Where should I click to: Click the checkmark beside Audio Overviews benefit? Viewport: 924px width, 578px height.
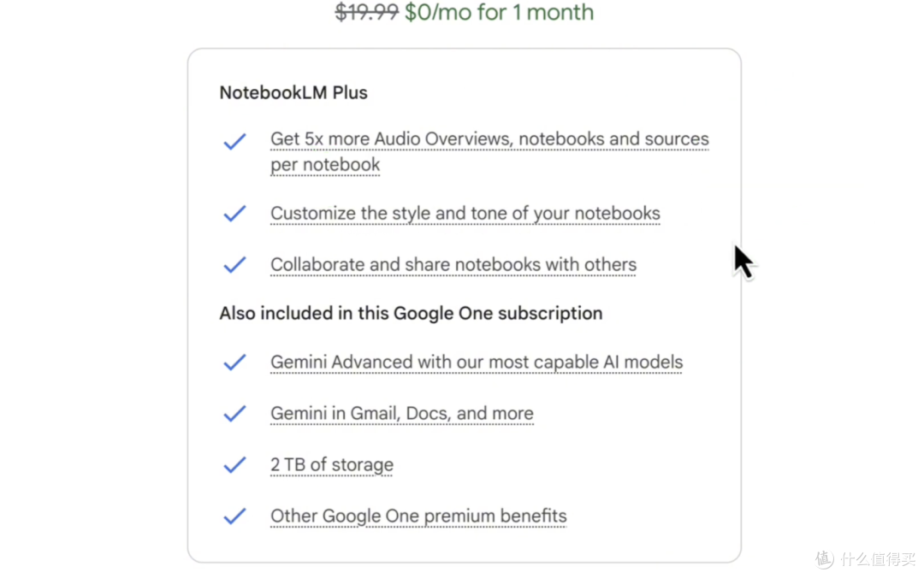(x=234, y=141)
